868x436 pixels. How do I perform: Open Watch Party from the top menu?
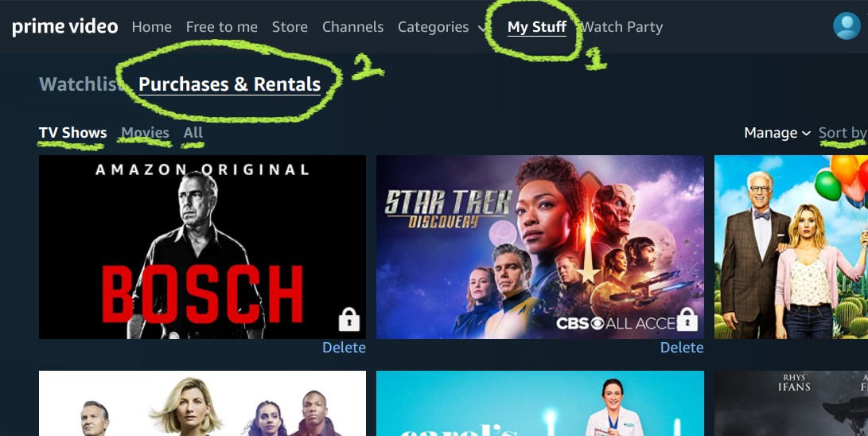coord(623,27)
